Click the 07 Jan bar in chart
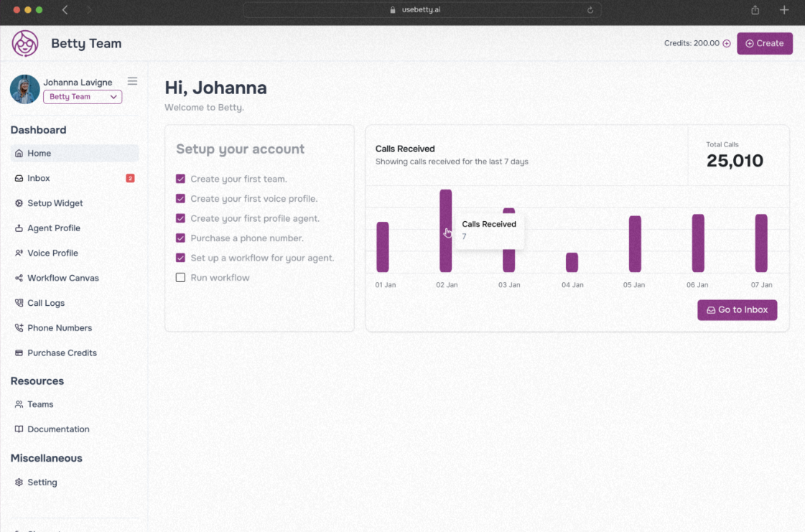Image resolution: width=805 pixels, height=532 pixels. pyautogui.click(x=761, y=243)
